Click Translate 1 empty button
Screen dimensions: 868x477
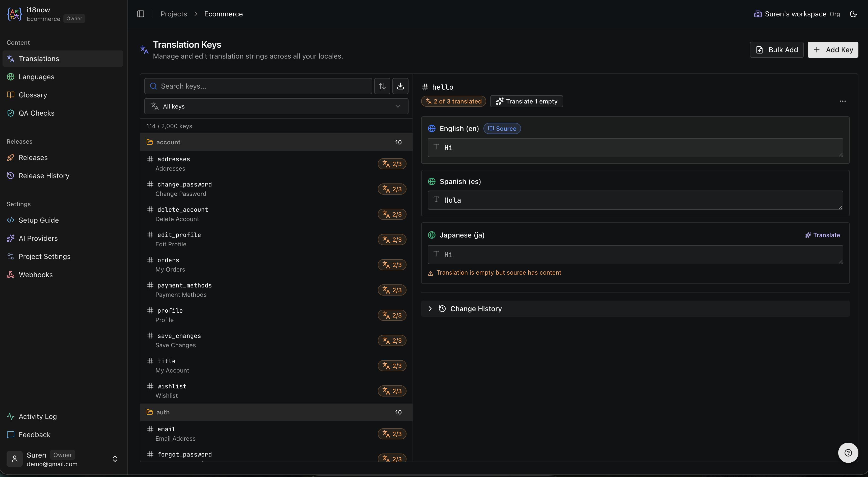526,101
